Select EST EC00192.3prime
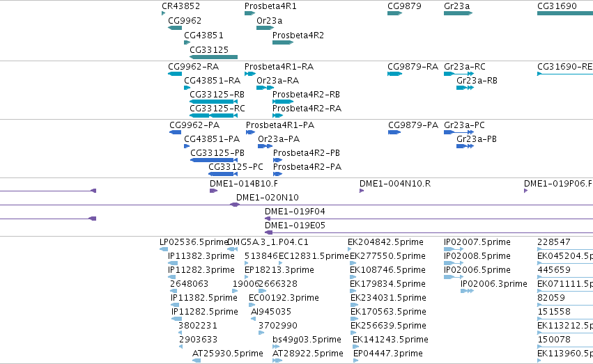593x364 pixels. pos(284,298)
